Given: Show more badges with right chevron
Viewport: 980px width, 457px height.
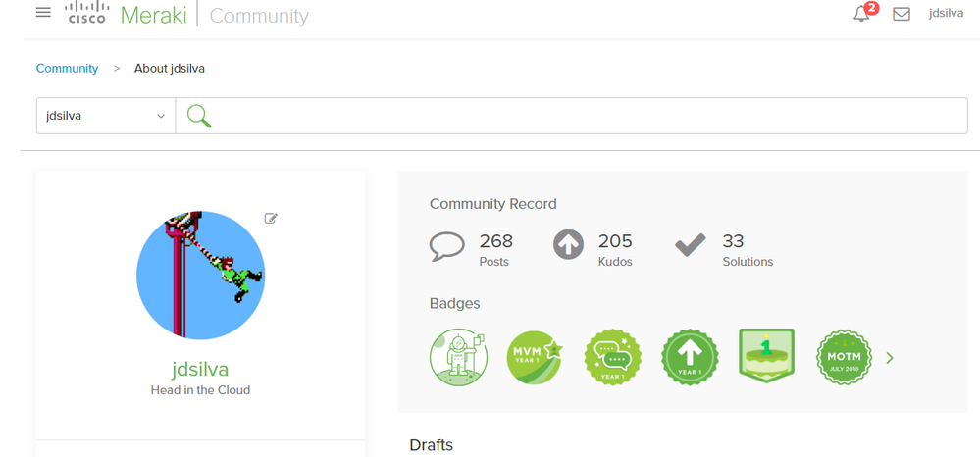Looking at the screenshot, I should click(x=890, y=358).
